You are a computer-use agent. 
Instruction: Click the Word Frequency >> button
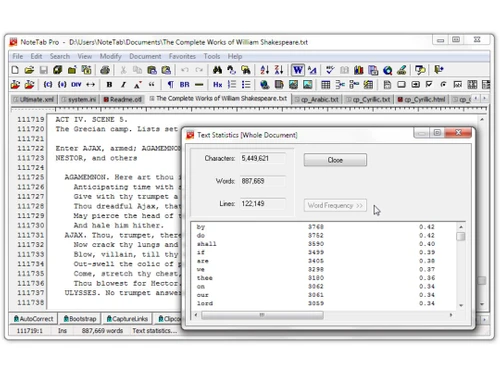point(335,205)
